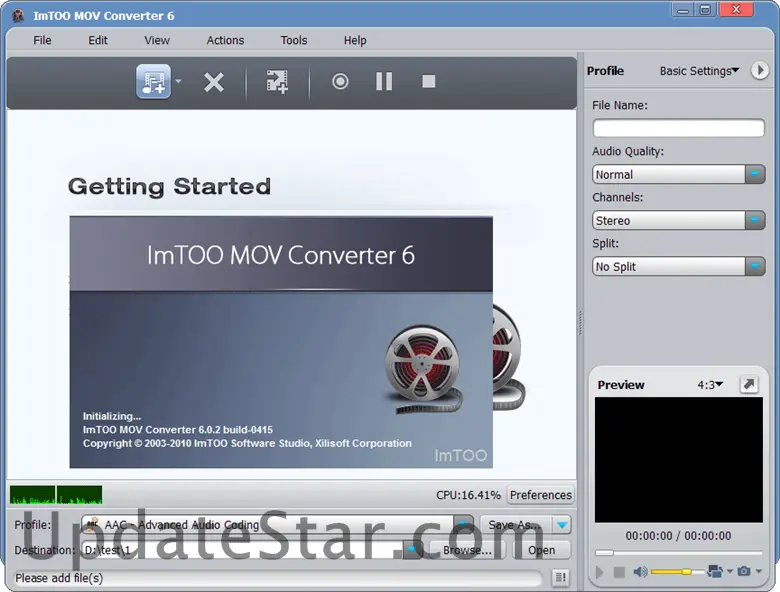
Task: Start conversion with the round record icon
Action: pos(340,82)
